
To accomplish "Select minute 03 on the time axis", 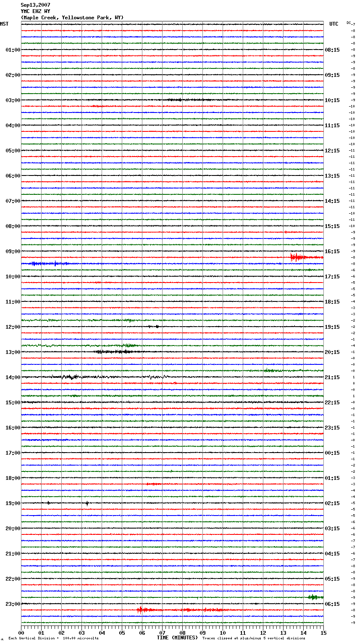I will [x=81, y=633].
